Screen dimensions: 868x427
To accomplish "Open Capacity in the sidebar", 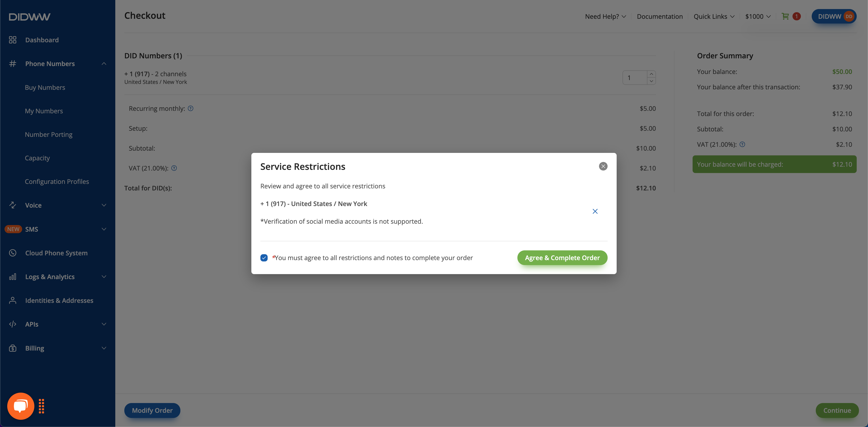I will 37,158.
